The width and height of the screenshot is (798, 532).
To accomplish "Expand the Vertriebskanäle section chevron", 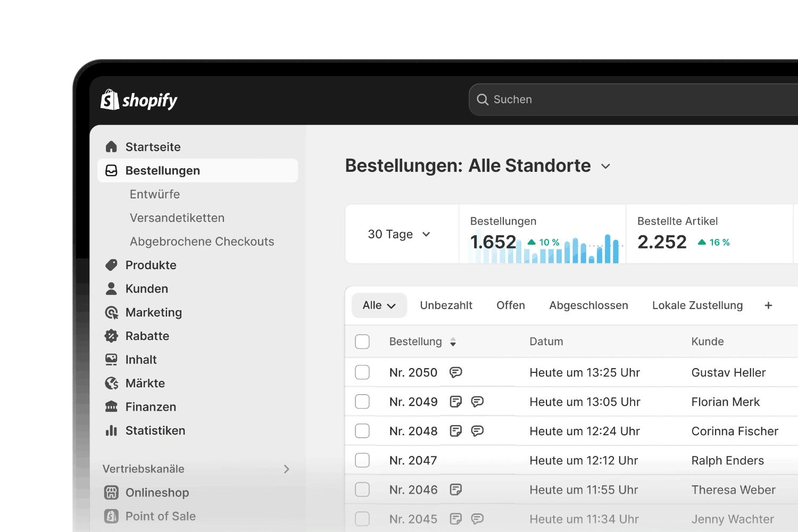I will click(286, 469).
